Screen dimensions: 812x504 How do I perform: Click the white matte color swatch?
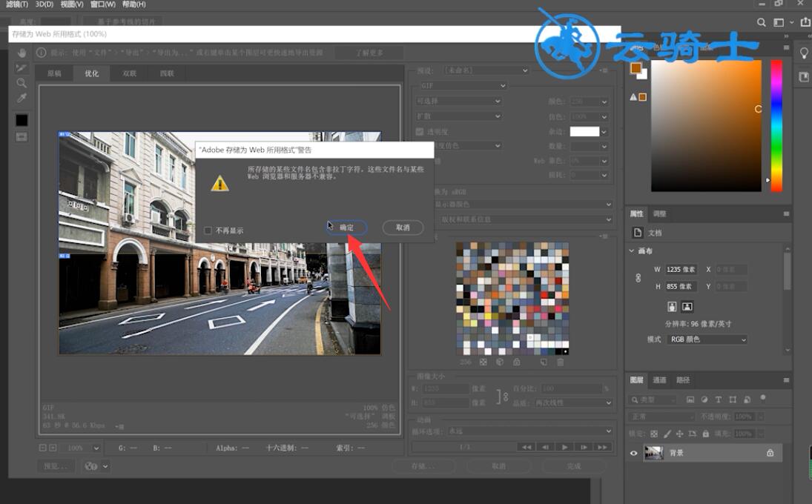[584, 131]
